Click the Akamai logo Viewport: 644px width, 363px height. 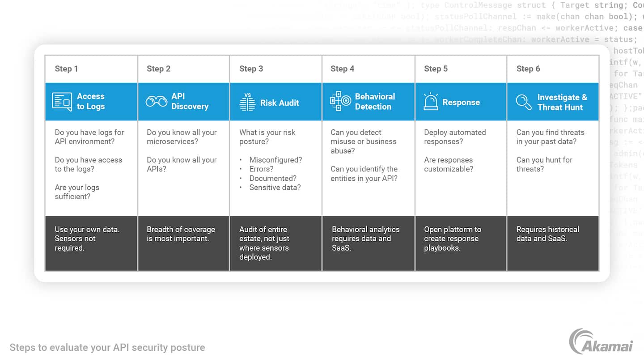point(601,342)
